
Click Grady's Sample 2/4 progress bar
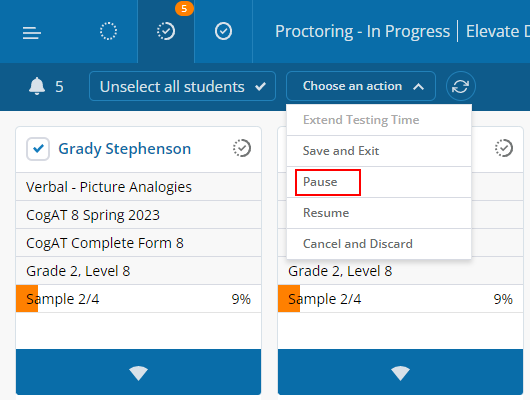click(139, 299)
